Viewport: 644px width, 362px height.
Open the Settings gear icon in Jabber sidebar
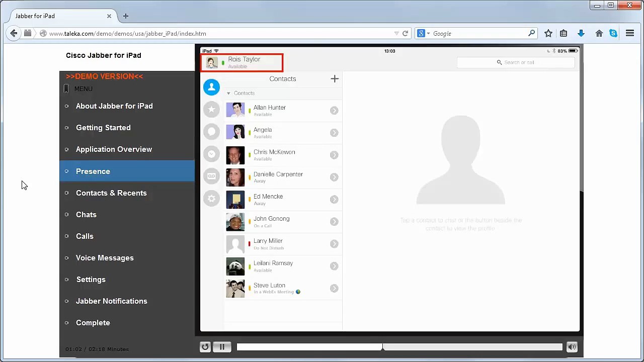pyautogui.click(x=211, y=199)
